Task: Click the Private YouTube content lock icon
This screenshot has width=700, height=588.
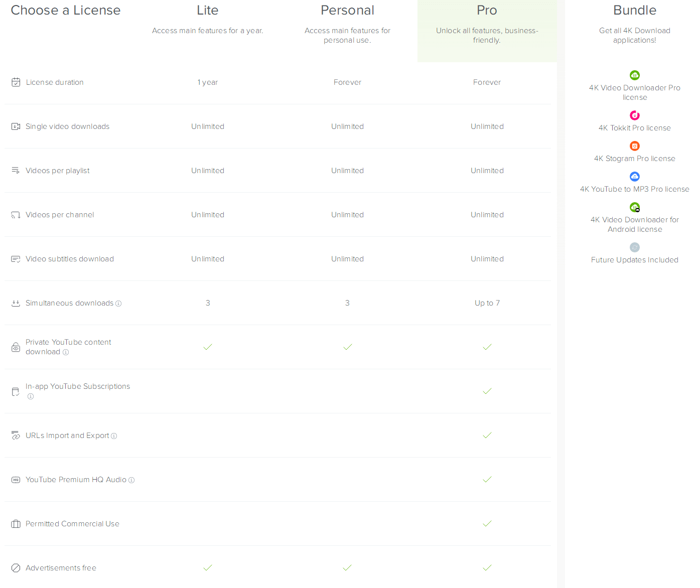Action: [16, 347]
